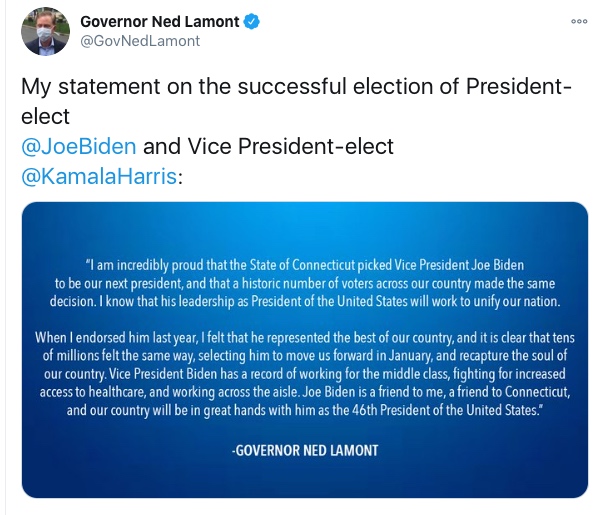Expand the blue statement image
This screenshot has width=601, height=515.
(305, 350)
